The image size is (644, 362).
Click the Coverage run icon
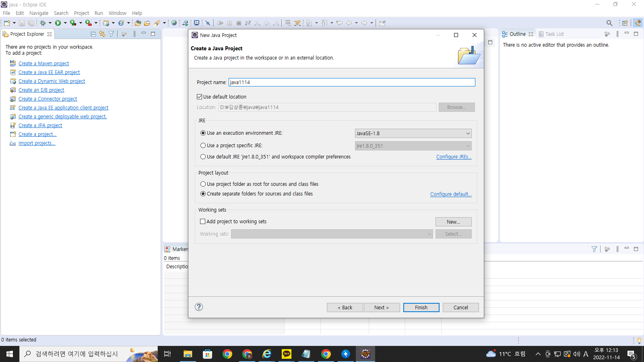[x=73, y=23]
